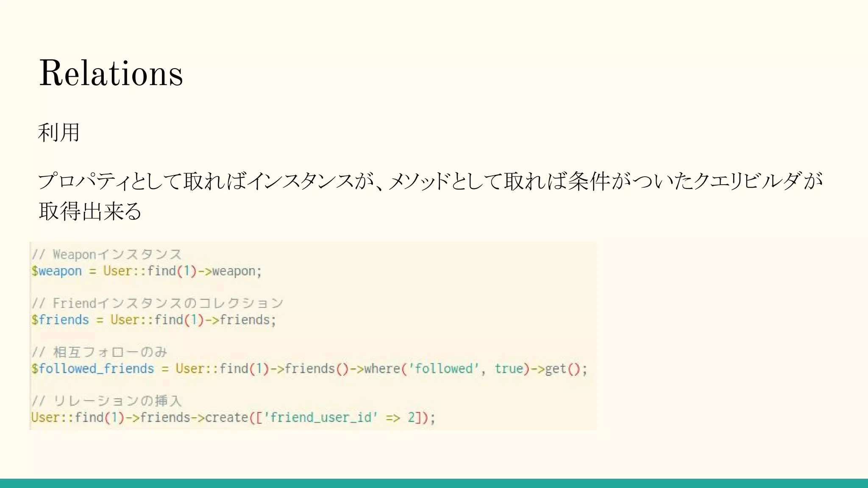Image resolution: width=868 pixels, height=488 pixels.
Task: Click User::find(1)->weapon expression
Action: point(182,271)
